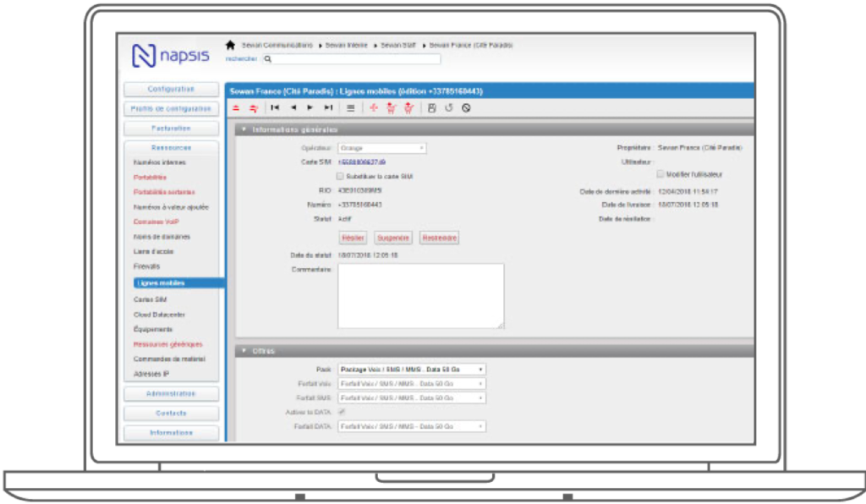Open the Opérateur dropdown showing Orange
The width and height of the screenshot is (866, 504).
381,148
